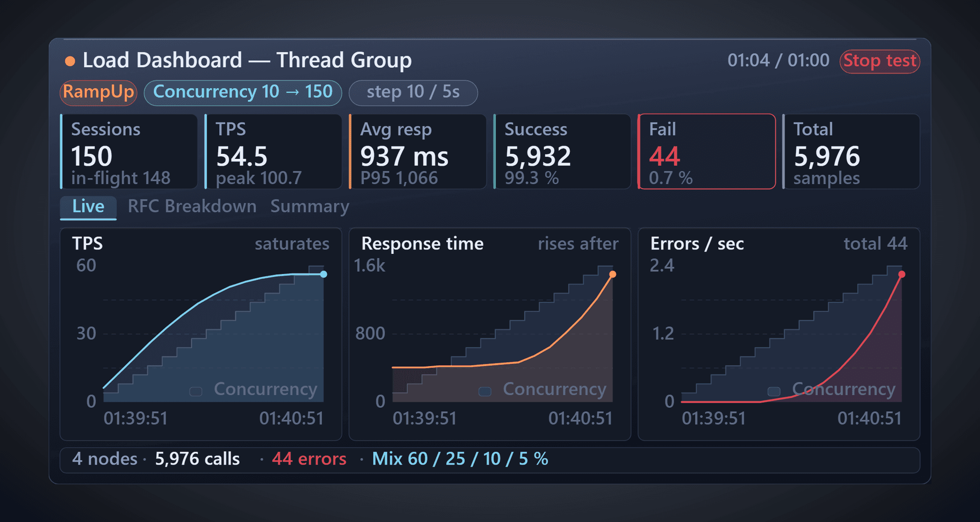The height and width of the screenshot is (522, 980).
Task: Click the Load Dashboard — Thread Group title
Action: click(x=247, y=61)
